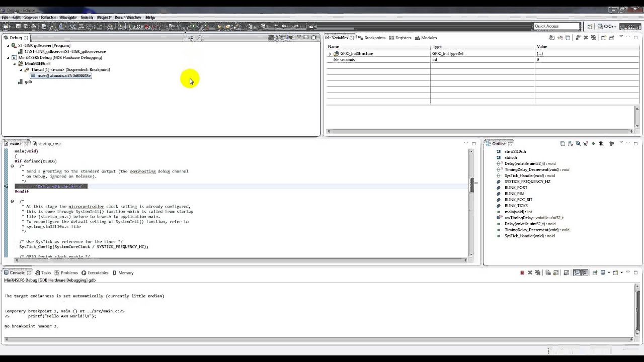Toggle Hide Non-Public Members green dot icon

[x=593, y=143]
